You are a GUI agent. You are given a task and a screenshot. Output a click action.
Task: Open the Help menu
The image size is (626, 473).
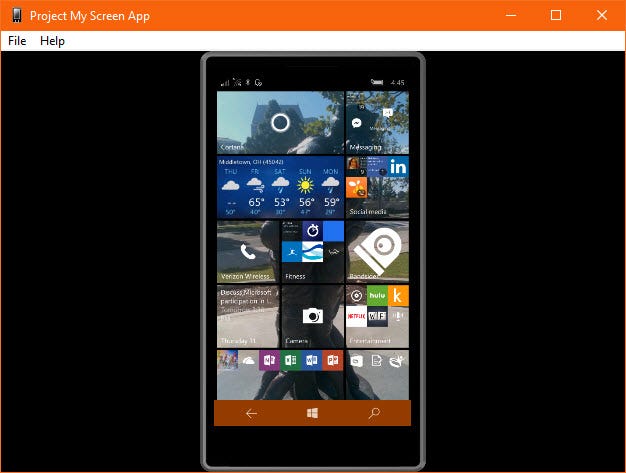click(52, 41)
